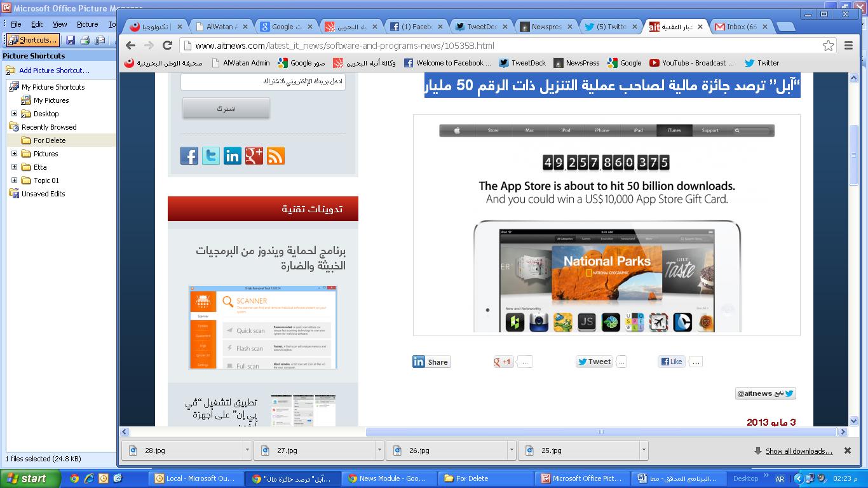Open dropdown arrow for 28.jpg download
The height and width of the screenshot is (488, 868).
point(247,451)
